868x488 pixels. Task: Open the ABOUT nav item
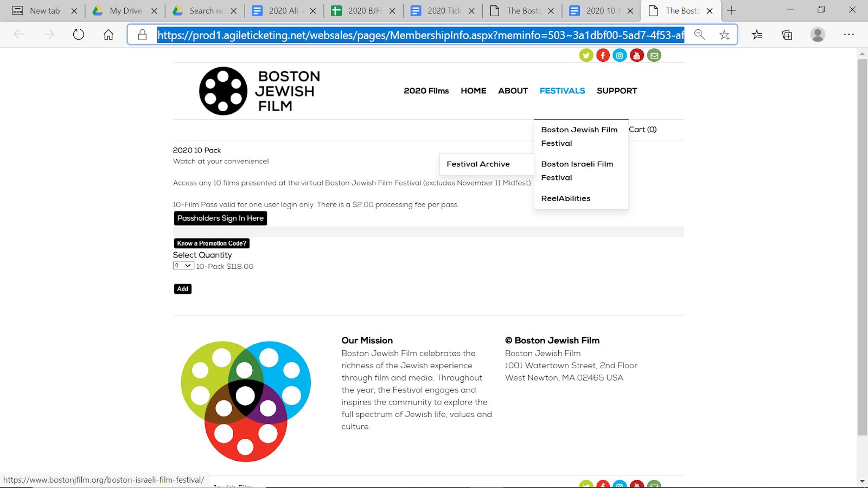coord(513,91)
